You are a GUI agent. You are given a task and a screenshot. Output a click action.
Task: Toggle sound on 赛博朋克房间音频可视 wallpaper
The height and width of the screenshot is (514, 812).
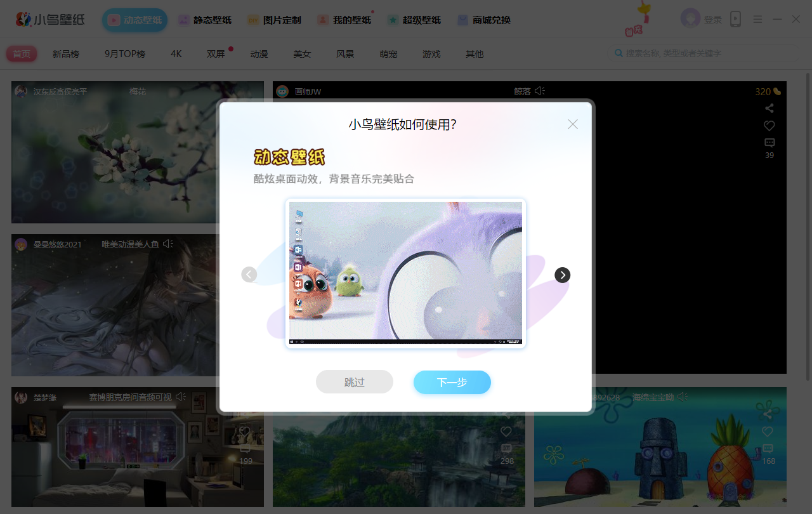(x=181, y=397)
